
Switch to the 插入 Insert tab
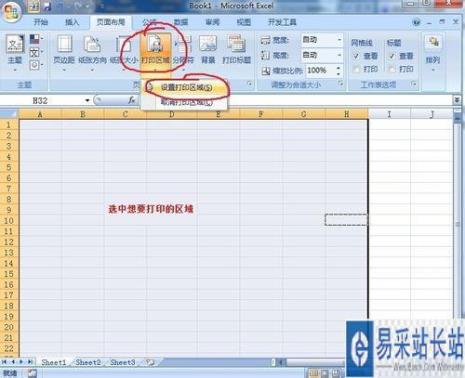(x=72, y=22)
